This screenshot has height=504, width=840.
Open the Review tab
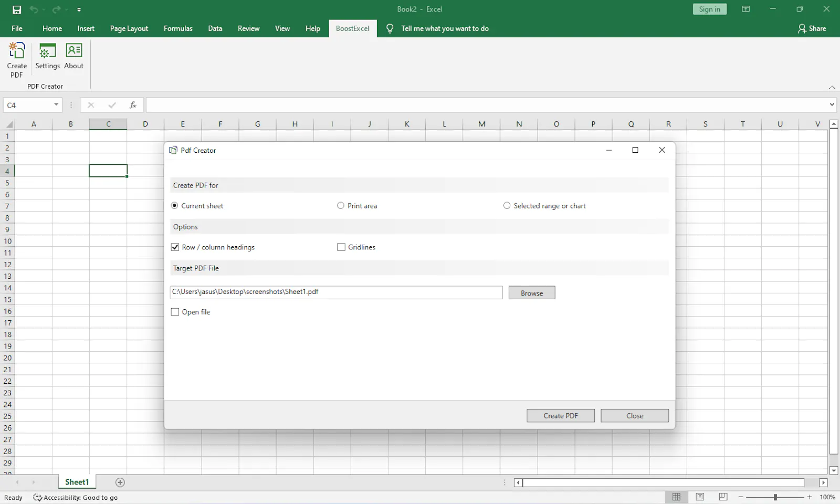click(x=248, y=28)
